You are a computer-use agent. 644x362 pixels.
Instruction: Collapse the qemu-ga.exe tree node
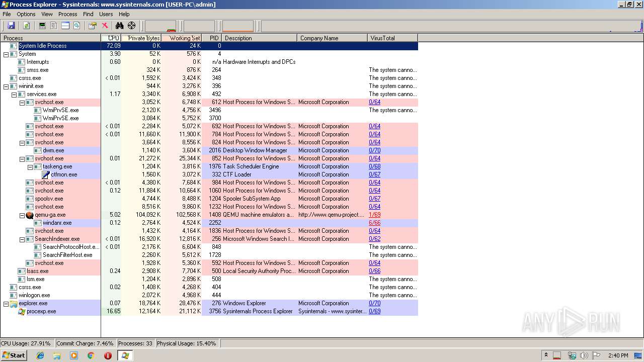coord(22,215)
